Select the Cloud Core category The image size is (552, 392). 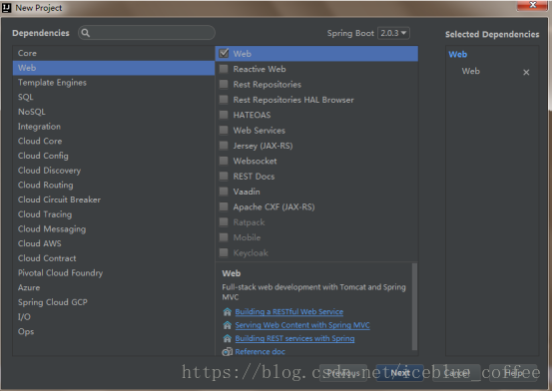114,141
